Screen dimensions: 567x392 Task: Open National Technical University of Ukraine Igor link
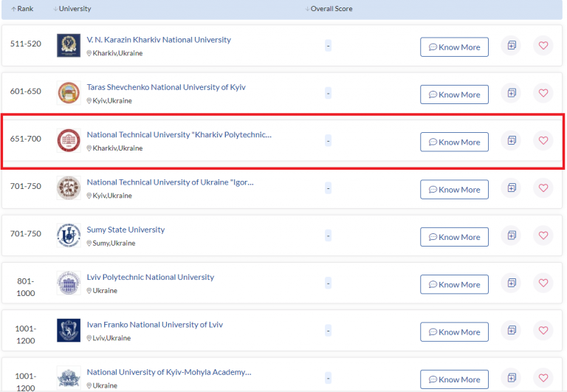point(170,182)
